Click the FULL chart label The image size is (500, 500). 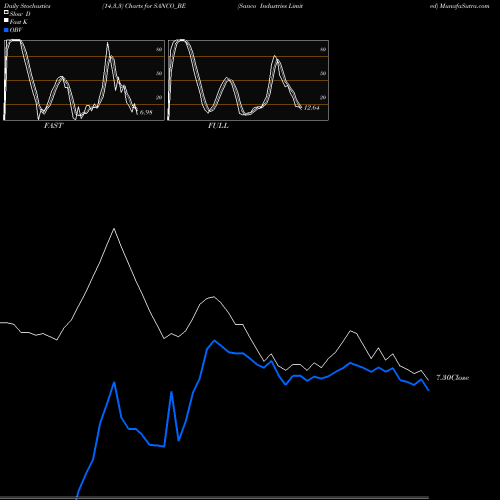click(x=218, y=126)
